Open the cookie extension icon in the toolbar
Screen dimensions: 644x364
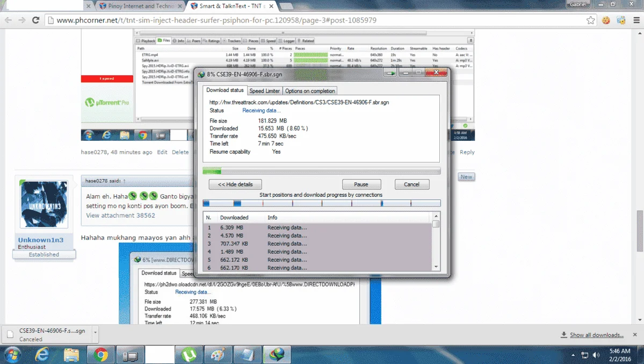pos(606,20)
